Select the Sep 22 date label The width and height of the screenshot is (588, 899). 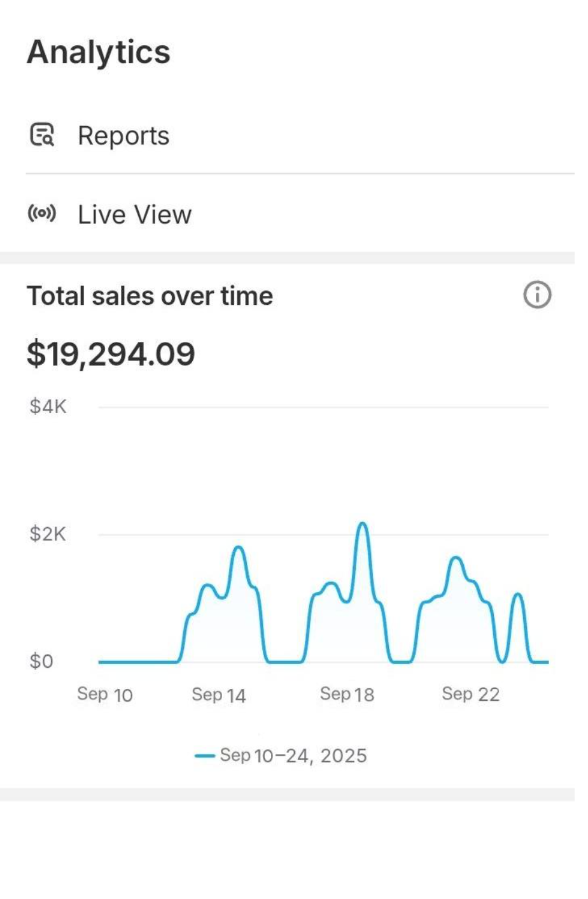pos(471,694)
